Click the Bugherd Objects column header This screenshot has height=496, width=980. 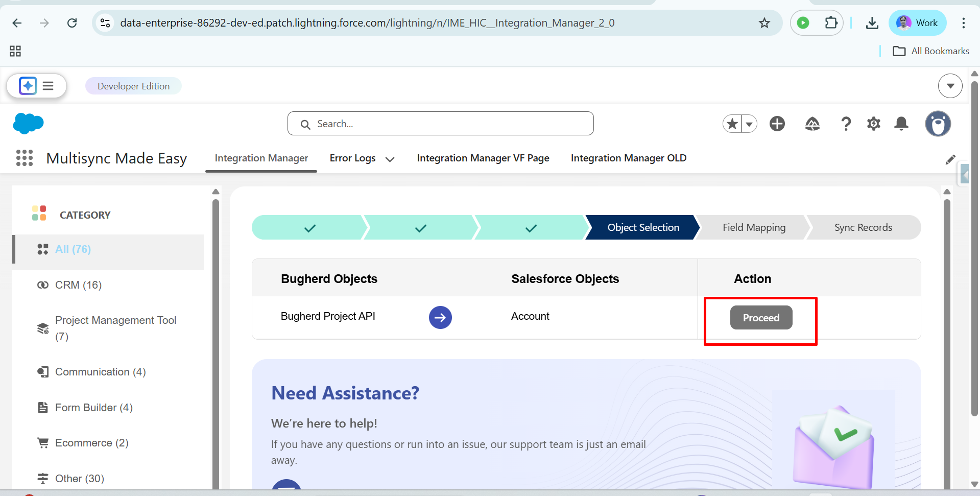(x=329, y=279)
